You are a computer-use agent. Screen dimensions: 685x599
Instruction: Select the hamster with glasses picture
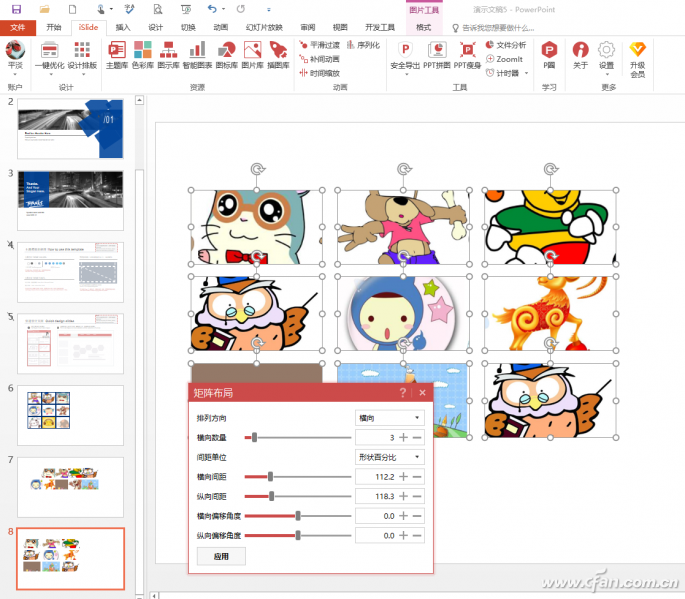point(256,227)
